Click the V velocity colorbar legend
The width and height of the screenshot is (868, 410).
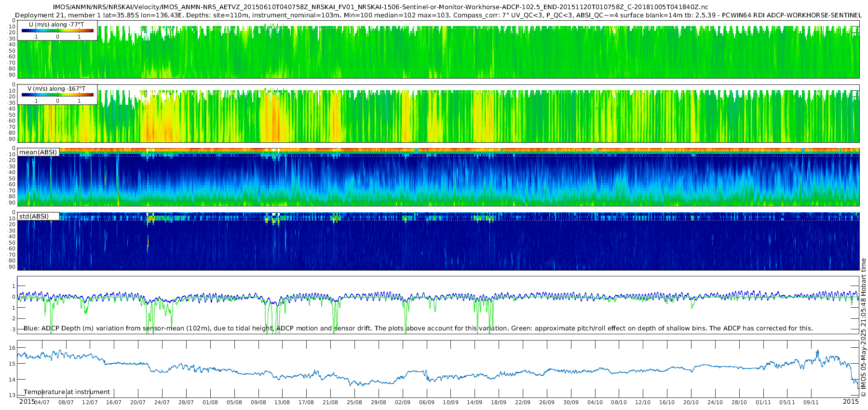coord(57,95)
